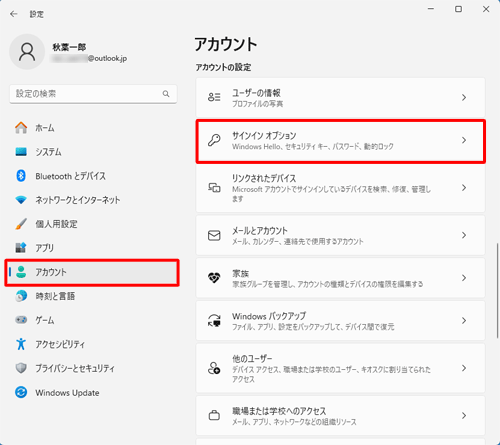
Task: Expand 家族 row chevron
Action: [464, 278]
